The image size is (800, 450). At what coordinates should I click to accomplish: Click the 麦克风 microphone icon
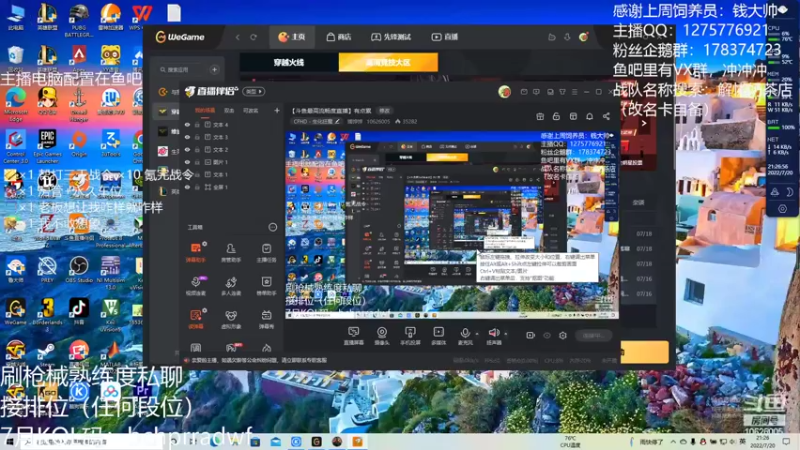tap(465, 333)
